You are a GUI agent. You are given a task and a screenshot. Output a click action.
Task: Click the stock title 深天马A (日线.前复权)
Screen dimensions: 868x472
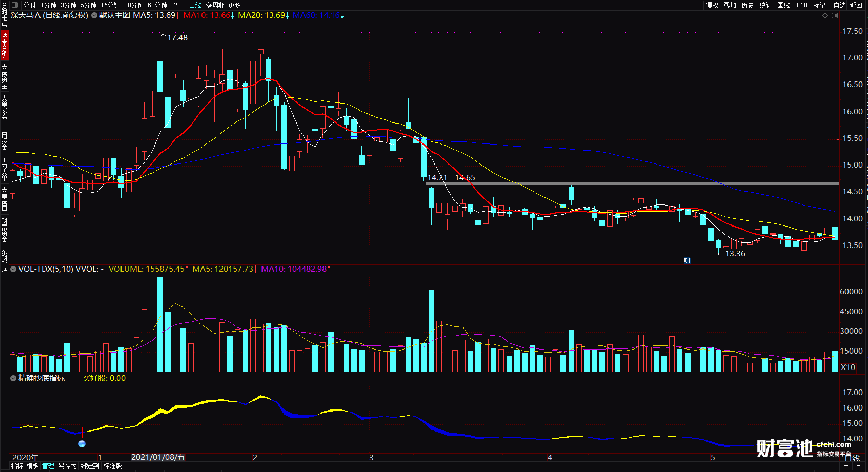pos(50,15)
